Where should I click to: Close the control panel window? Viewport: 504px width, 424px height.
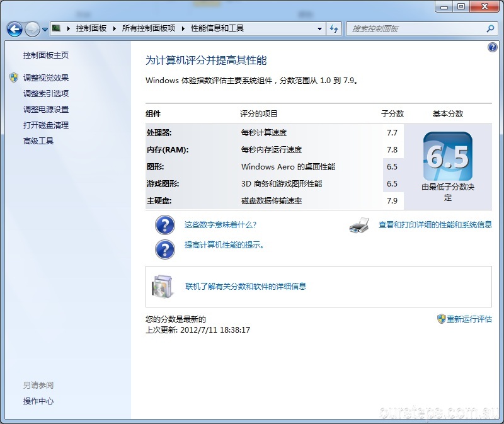tap(484, 7)
